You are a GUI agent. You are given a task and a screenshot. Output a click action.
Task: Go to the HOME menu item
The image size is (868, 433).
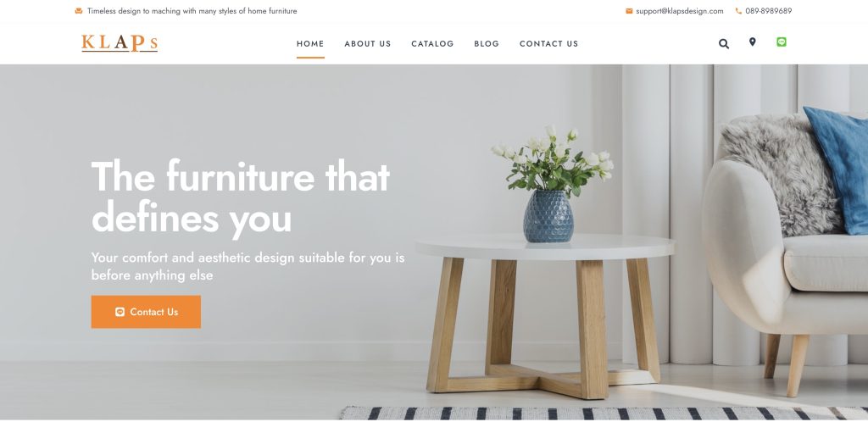(x=310, y=44)
